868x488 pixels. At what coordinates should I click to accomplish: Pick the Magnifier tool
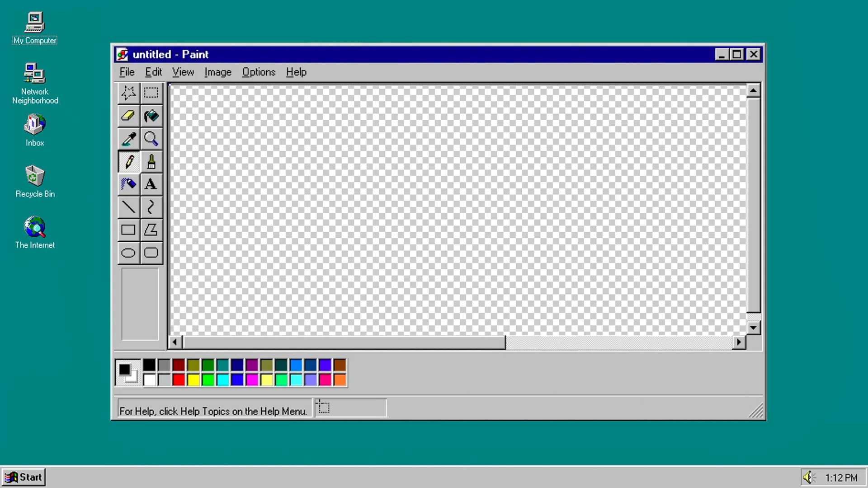point(151,139)
